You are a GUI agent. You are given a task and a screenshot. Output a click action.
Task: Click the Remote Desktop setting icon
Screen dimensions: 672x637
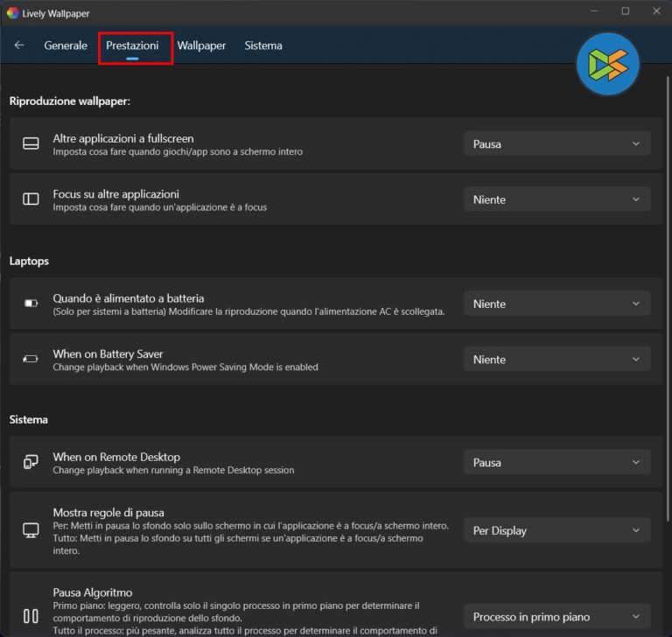pos(31,462)
